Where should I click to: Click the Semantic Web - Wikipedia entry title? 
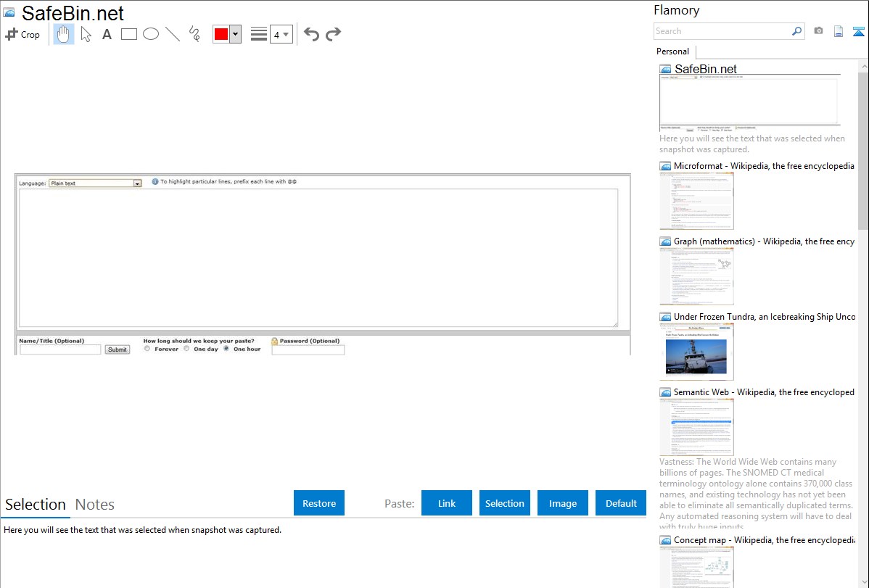[764, 392]
